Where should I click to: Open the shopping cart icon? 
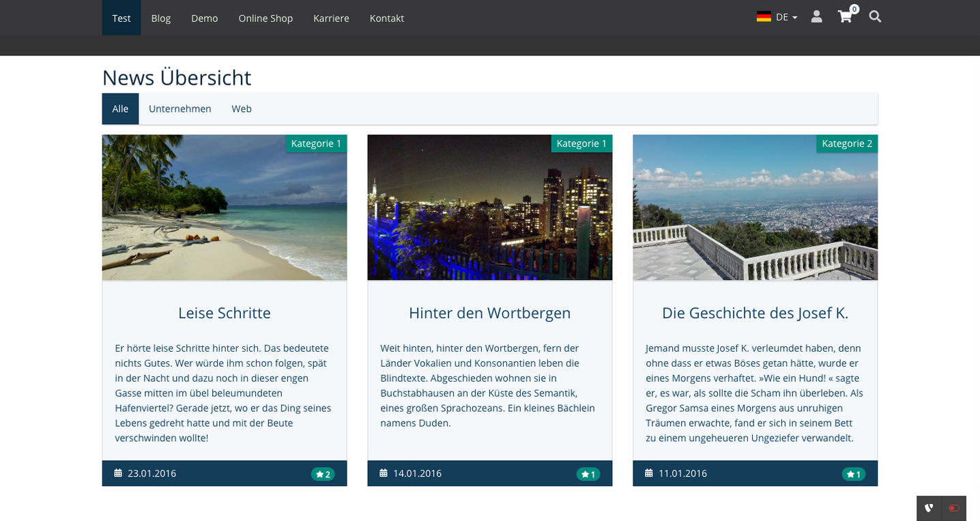click(x=845, y=16)
